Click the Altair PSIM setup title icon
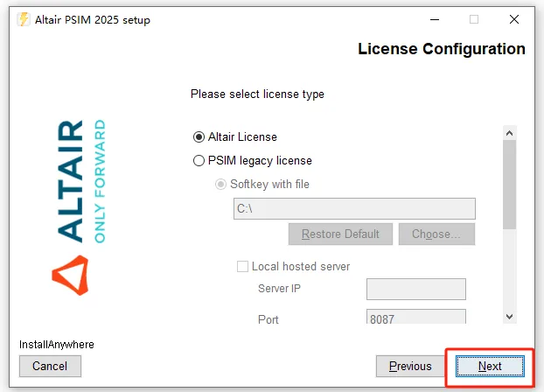The image size is (544, 392). point(24,19)
